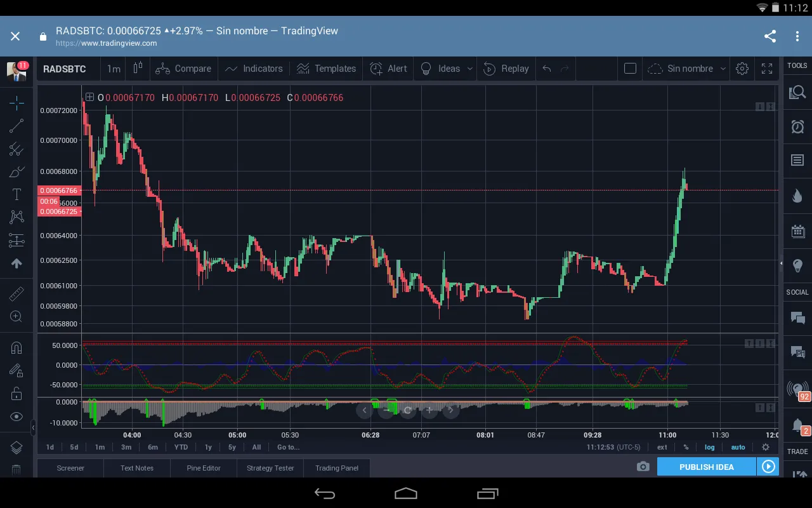
Task: Open the Trading Panel tab
Action: tap(337, 468)
